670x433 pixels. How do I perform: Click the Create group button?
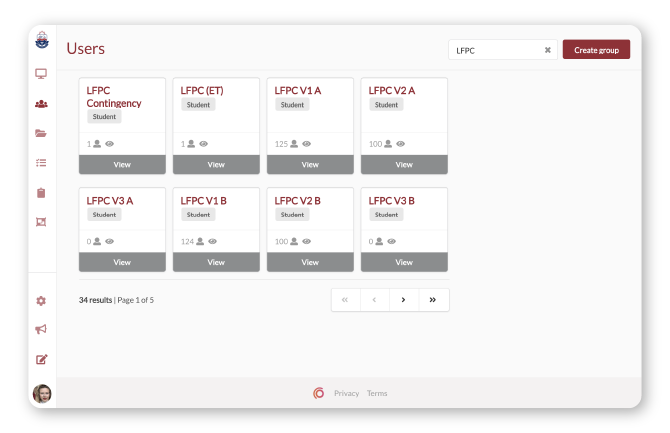[596, 50]
